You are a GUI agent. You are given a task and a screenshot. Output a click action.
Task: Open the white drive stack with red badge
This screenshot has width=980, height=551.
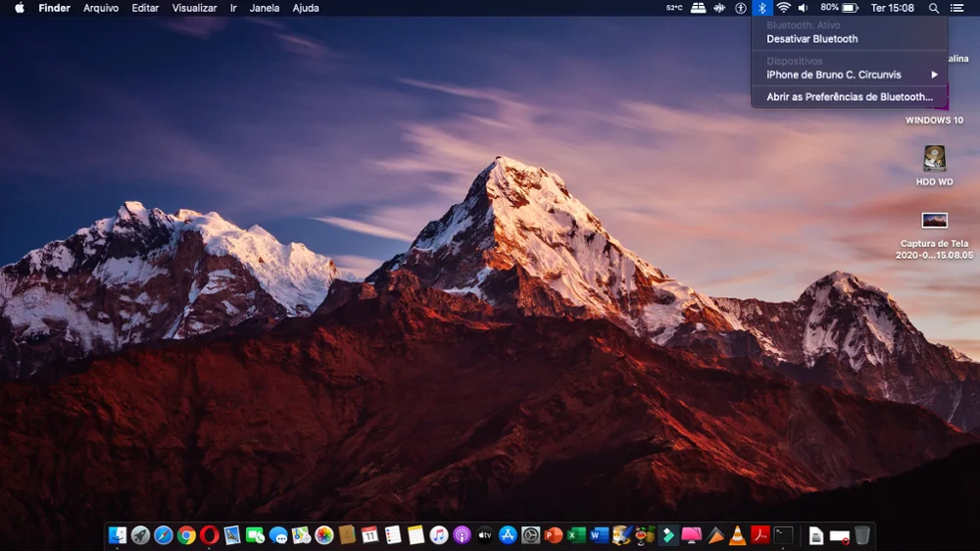pyautogui.click(x=839, y=536)
